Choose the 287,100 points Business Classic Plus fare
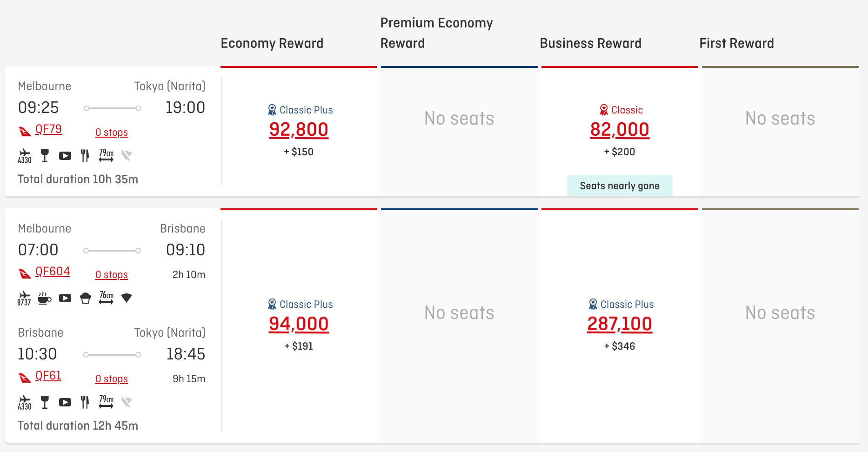This screenshot has height=452, width=868. (620, 324)
